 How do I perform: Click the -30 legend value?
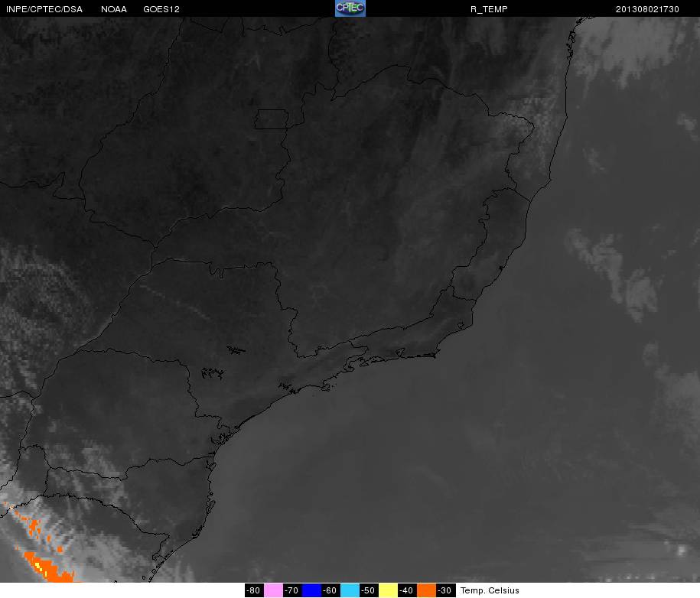446,590
